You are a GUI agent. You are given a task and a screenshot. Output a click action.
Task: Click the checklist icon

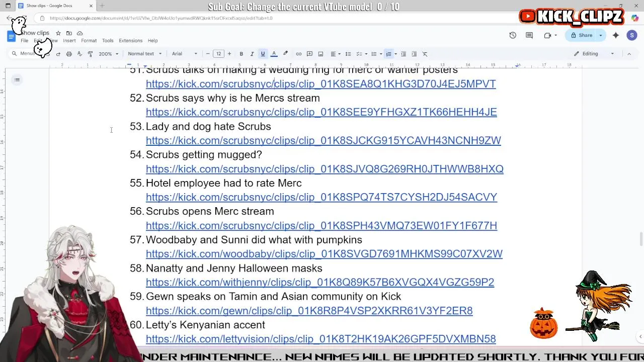[359, 54]
